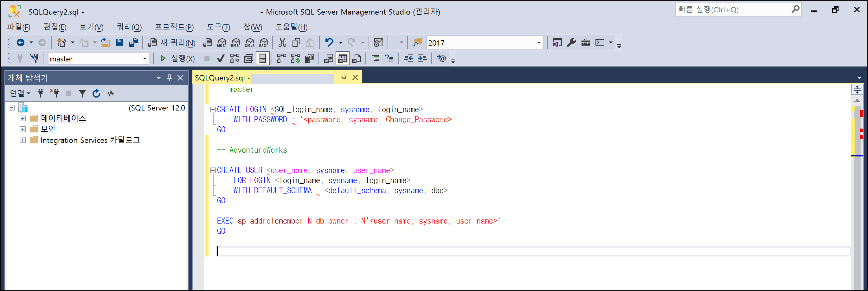Screen dimensions: 868x291
Task: Open the 편집(E) menu
Action: click(55, 27)
